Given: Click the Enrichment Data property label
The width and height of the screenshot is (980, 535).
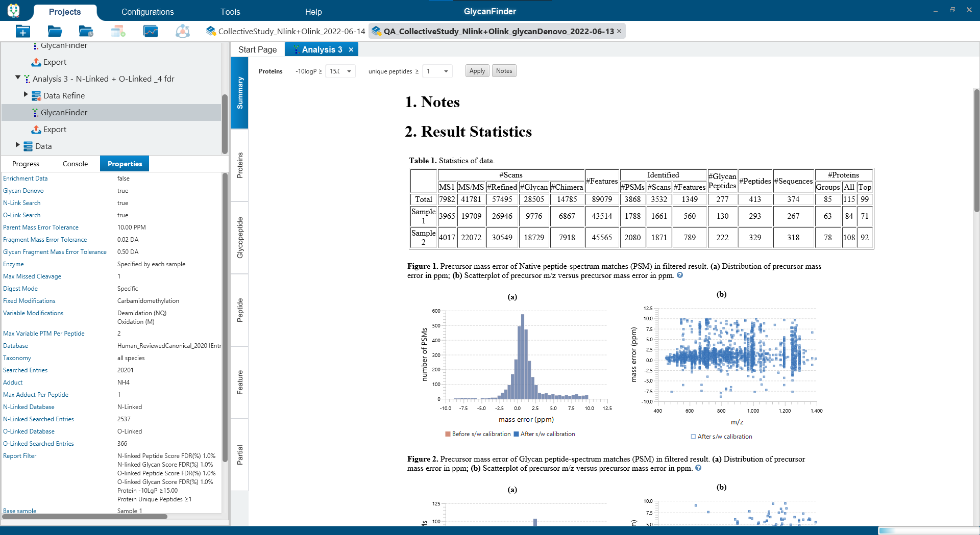Looking at the screenshot, I should pos(26,179).
